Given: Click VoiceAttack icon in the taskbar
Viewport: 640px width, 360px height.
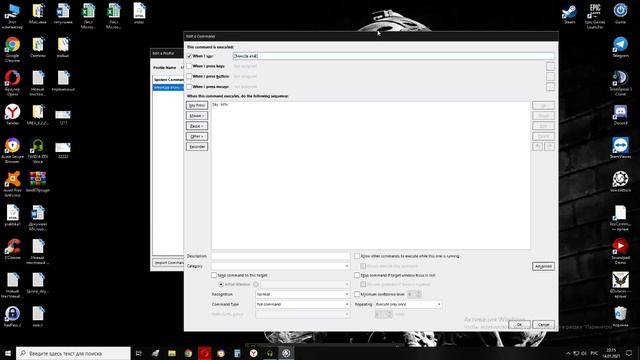Looking at the screenshot, I should click(x=286, y=353).
